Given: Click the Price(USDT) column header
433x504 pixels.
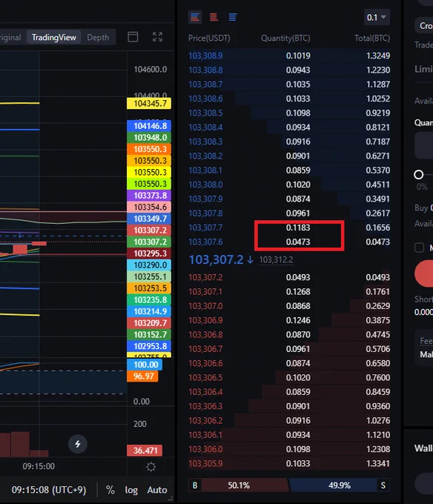Looking at the screenshot, I should pos(209,39).
